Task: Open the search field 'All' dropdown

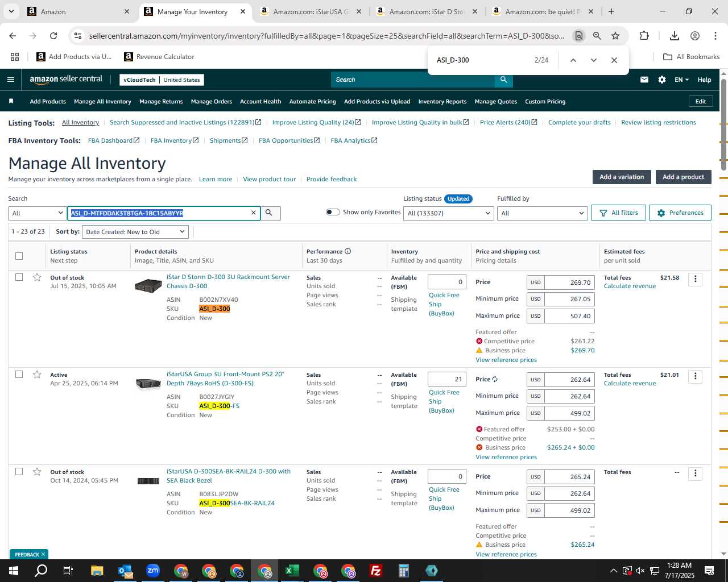Action: 37,213
